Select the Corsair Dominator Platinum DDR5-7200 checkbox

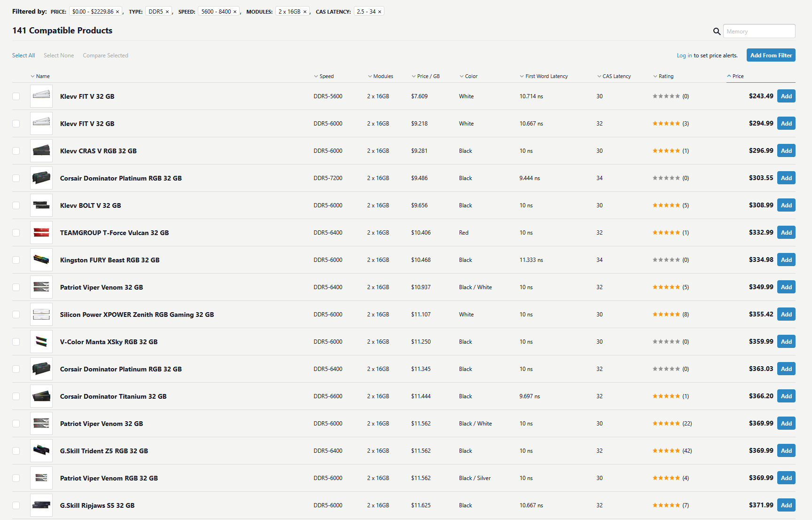(16, 178)
